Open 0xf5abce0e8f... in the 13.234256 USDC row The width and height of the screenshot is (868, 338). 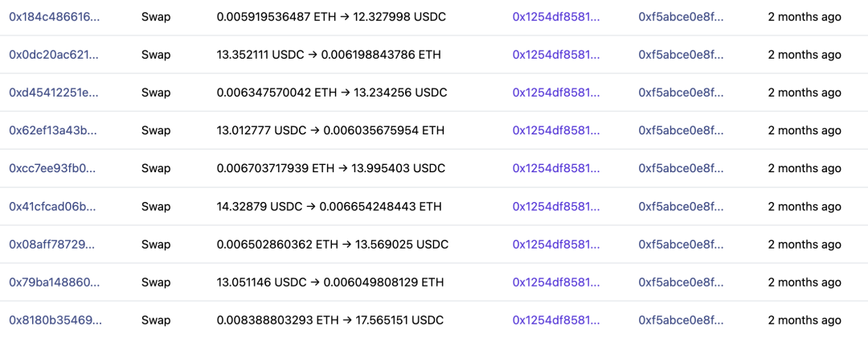682,93
